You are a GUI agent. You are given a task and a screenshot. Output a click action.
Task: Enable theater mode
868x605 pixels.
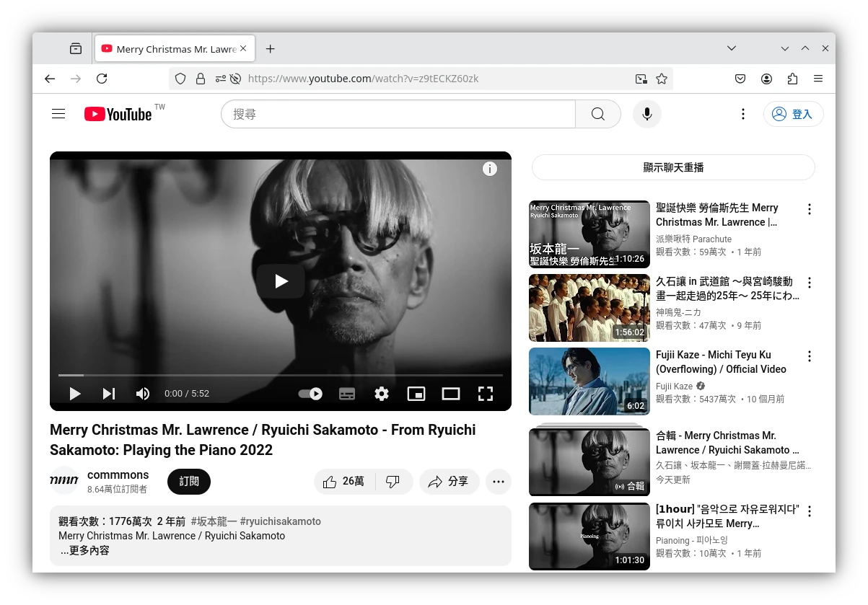[x=451, y=394]
